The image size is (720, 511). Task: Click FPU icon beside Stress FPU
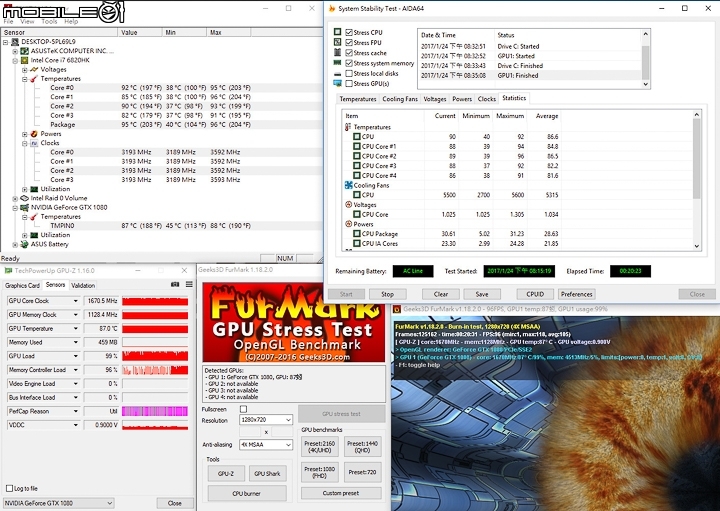[338, 42]
